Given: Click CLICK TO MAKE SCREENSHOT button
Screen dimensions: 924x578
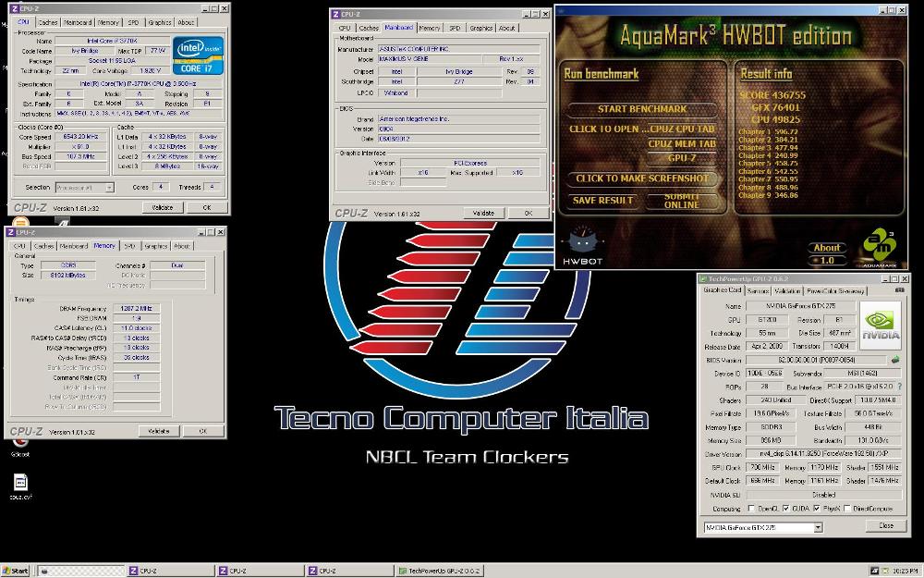Looking at the screenshot, I should (642, 178).
